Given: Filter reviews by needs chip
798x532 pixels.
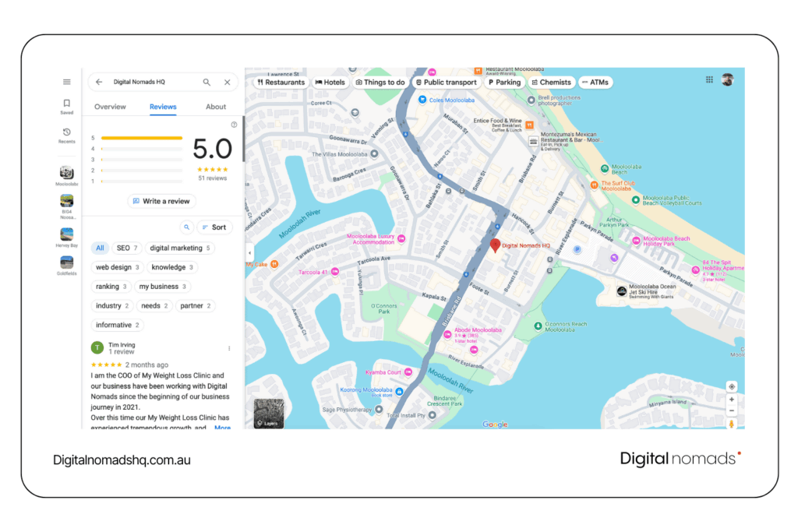Looking at the screenshot, I should [x=154, y=306].
